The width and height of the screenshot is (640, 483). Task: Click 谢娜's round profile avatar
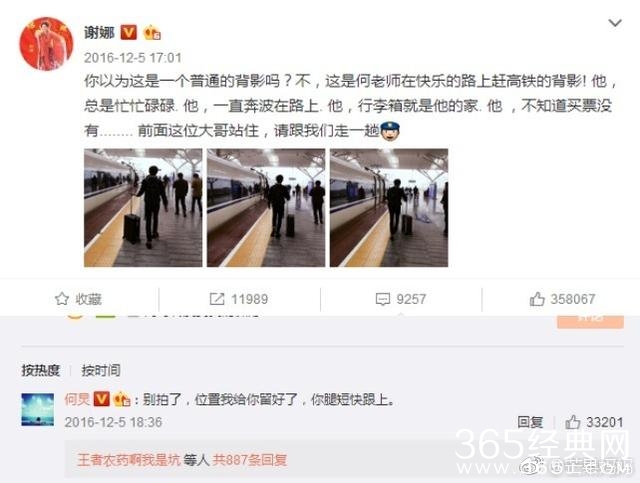pos(47,44)
